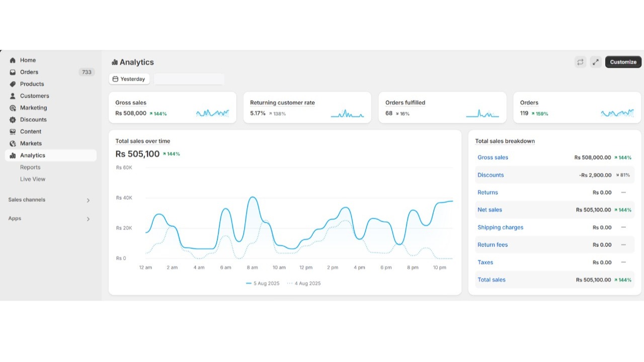The height and width of the screenshot is (362, 644).
Task: Click the Content image icon
Action: point(13,132)
